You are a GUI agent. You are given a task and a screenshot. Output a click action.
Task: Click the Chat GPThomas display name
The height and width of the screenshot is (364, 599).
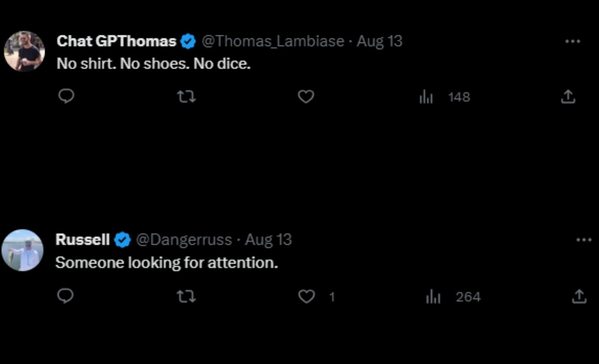click(116, 41)
